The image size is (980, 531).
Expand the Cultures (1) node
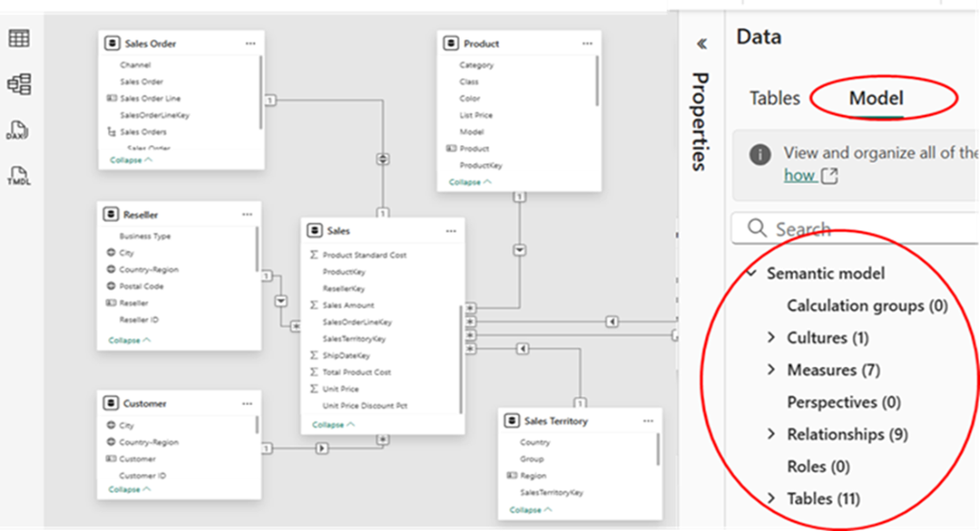772,338
